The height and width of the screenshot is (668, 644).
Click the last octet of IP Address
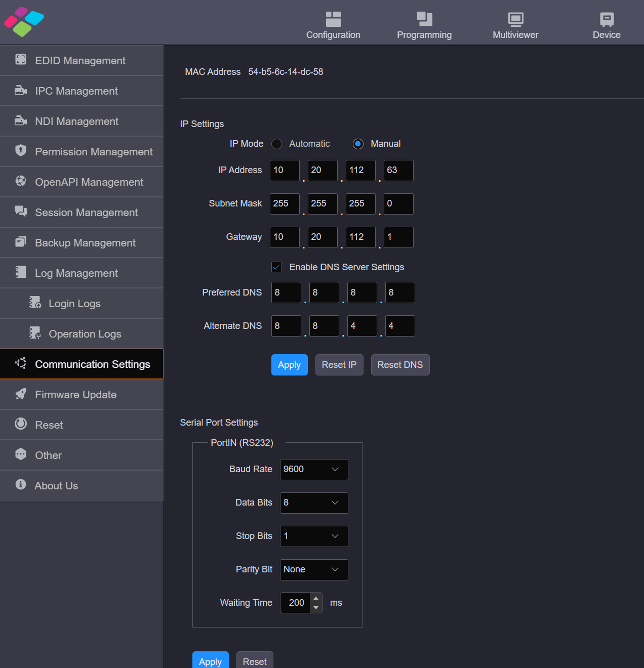(x=398, y=171)
